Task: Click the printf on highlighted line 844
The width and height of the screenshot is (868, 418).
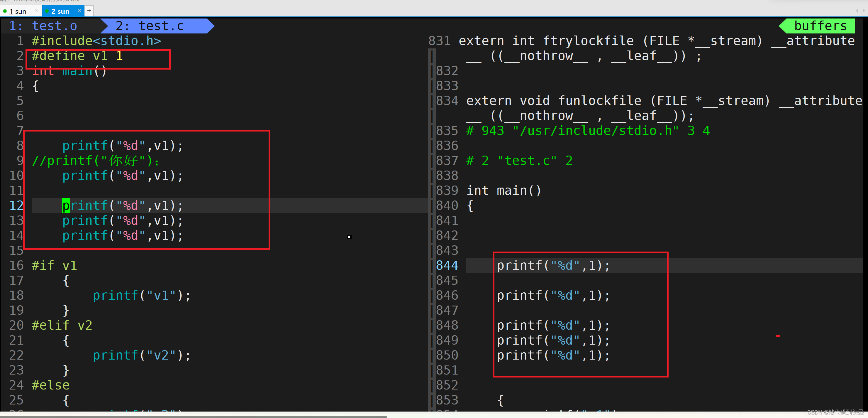Action: (554, 266)
